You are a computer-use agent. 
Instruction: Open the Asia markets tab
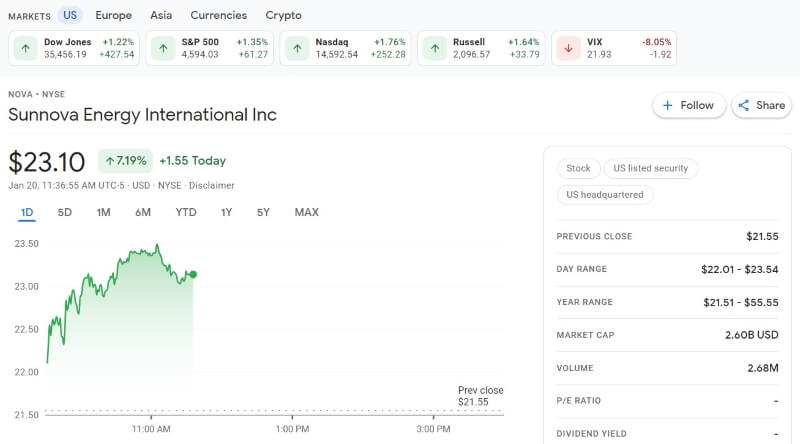tap(161, 15)
